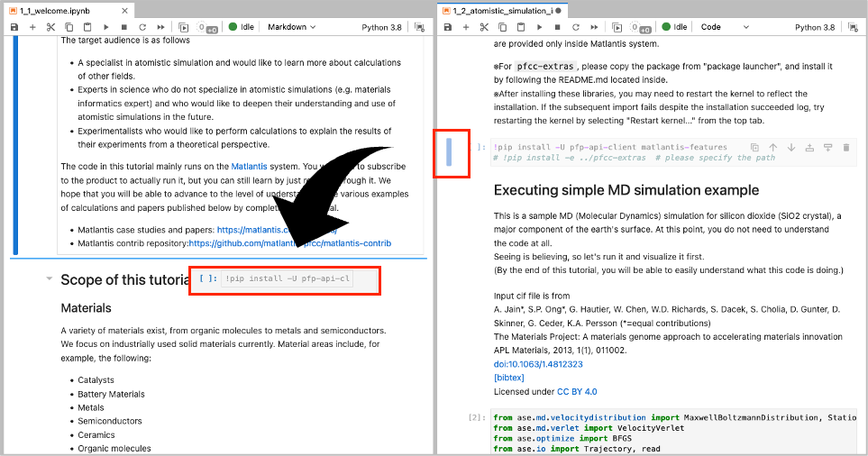Restart kernel and run all cells in left notebook
This screenshot has width=868, height=456.
coord(160,27)
